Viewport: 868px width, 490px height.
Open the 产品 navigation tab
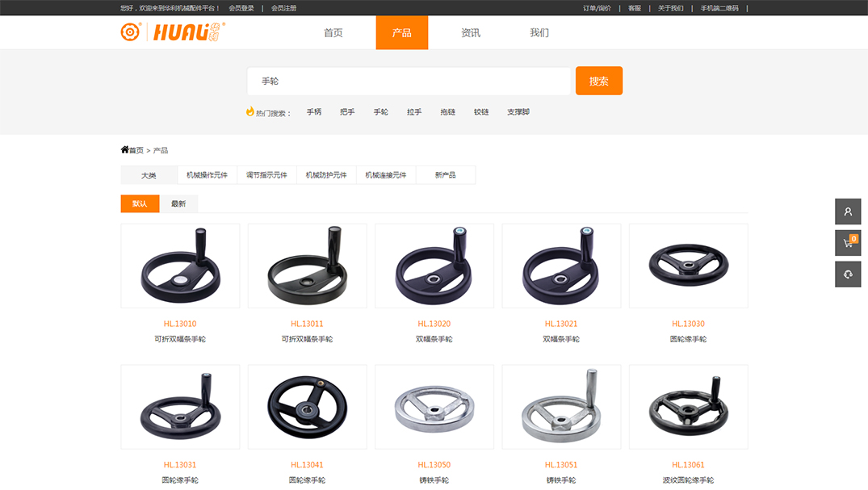[401, 33]
